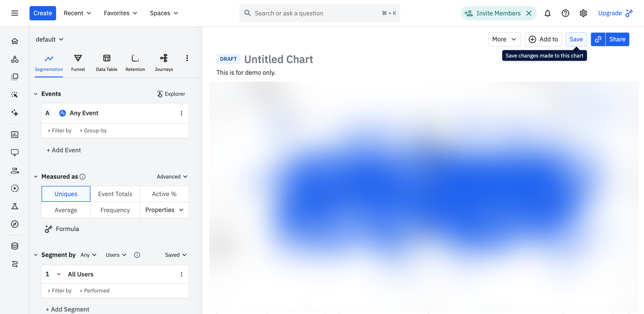Select Active % measurement
The image size is (644, 314).
coord(164,194)
